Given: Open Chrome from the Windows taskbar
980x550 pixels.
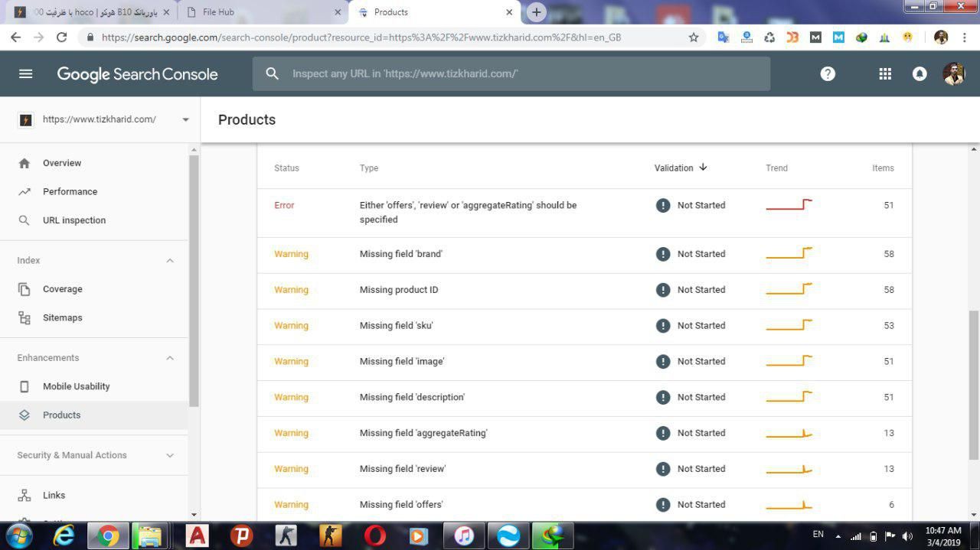Looking at the screenshot, I should [108, 535].
